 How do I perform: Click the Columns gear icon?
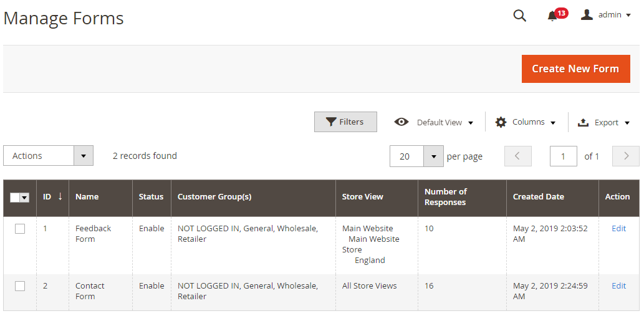(501, 122)
